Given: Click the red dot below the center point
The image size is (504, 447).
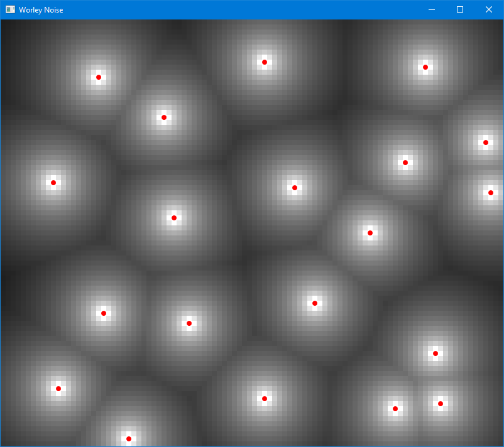Looking at the screenshot, I should point(315,303).
